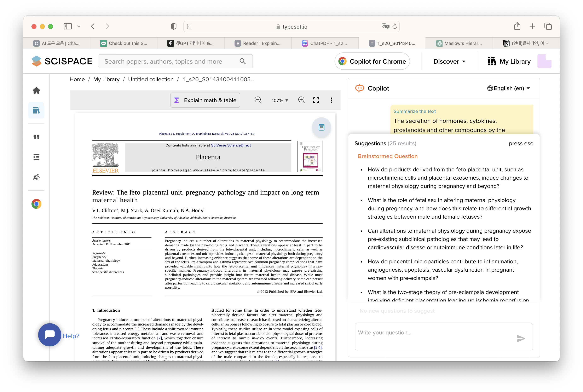Open the library icon in sidebar

tap(36, 110)
